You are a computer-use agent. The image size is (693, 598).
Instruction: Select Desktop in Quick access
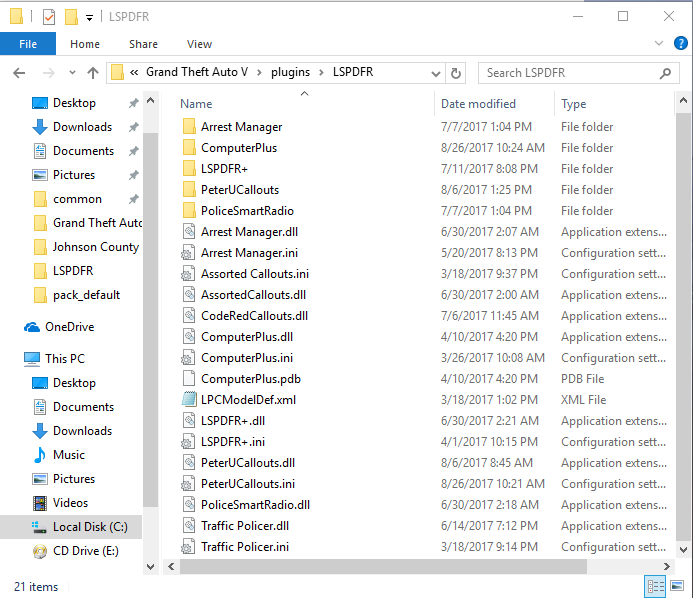(74, 103)
